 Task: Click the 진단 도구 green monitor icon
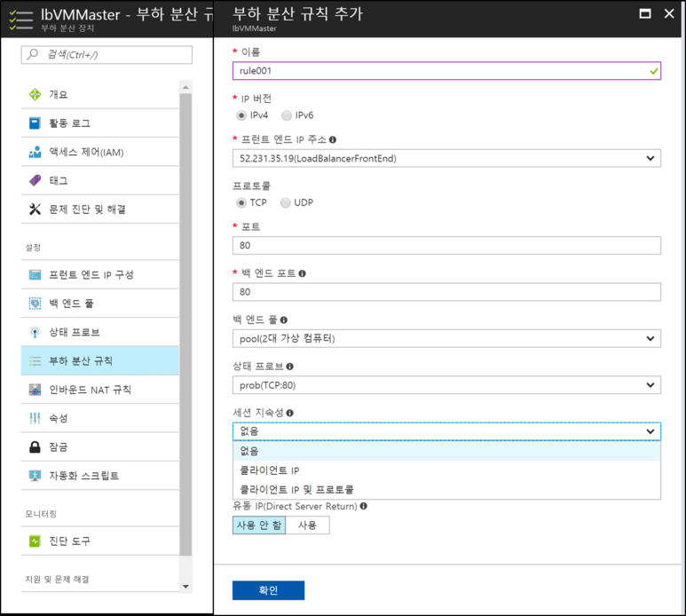tap(35, 541)
